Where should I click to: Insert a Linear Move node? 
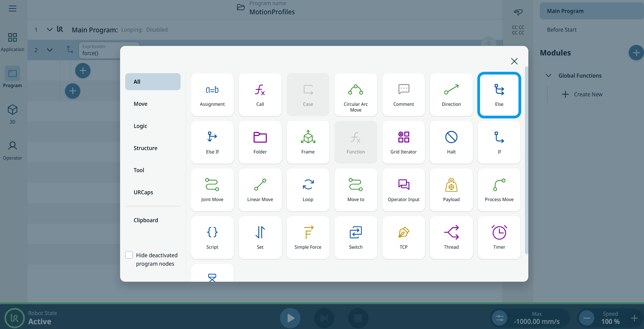(260, 190)
